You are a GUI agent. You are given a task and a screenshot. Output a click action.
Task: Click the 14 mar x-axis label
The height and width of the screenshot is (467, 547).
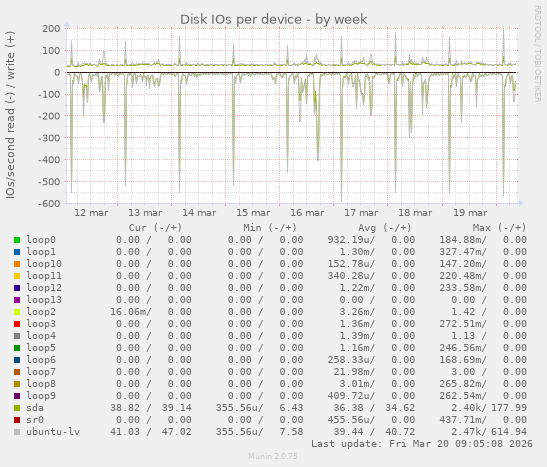pyautogui.click(x=199, y=213)
